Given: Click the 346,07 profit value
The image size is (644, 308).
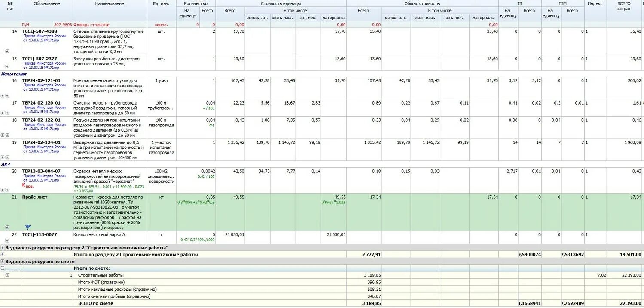Looking at the screenshot, I should pyautogui.click(x=374, y=296).
